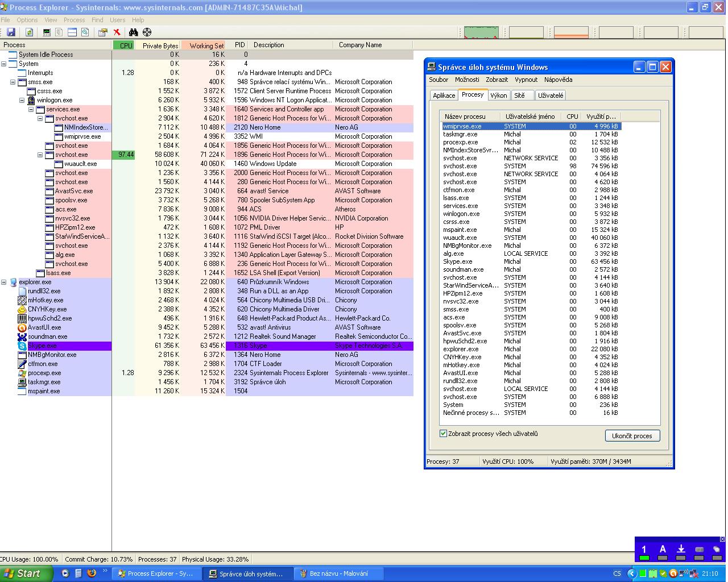Collapse the smss.exe tree node
Viewport: 728px width, 582px height.
click(x=13, y=82)
